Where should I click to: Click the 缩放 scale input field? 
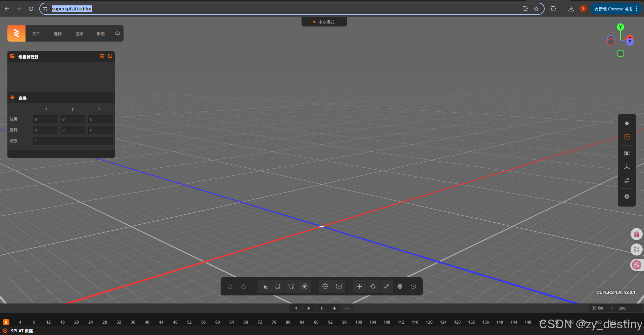pos(73,141)
